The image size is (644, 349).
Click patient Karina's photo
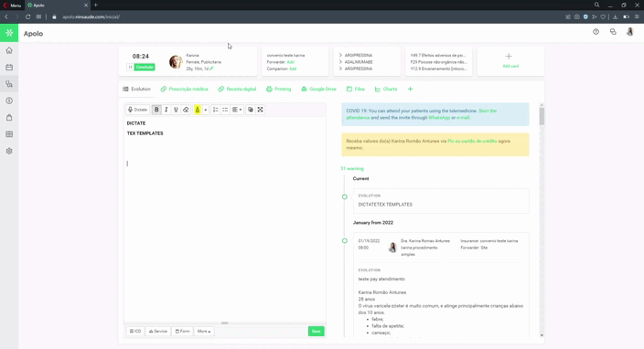pyautogui.click(x=176, y=61)
